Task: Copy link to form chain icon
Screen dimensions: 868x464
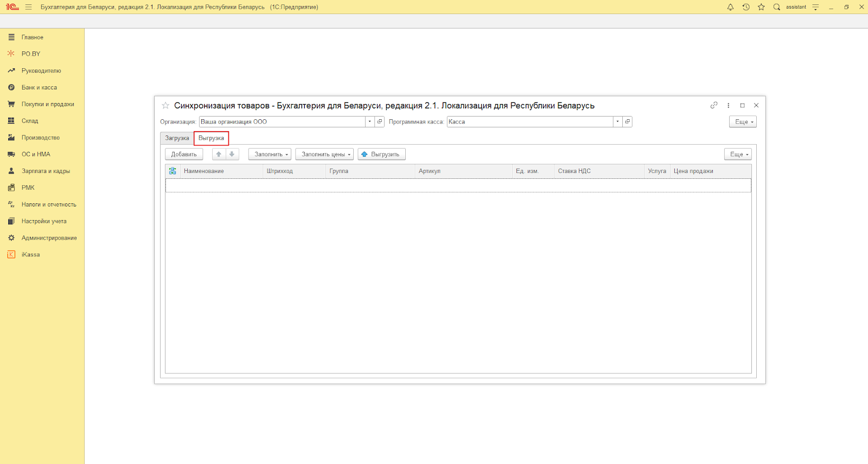Action: 714,105
